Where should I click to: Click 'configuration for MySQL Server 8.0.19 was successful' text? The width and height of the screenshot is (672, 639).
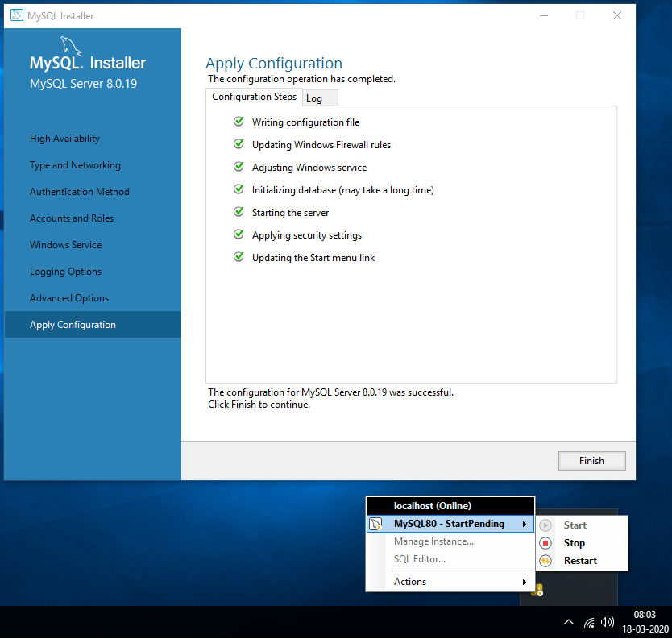tap(340, 392)
